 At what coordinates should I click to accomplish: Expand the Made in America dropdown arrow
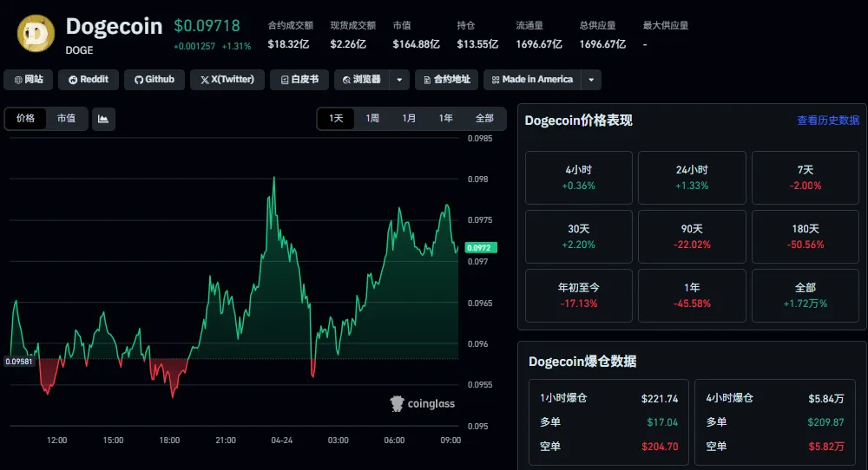point(591,80)
